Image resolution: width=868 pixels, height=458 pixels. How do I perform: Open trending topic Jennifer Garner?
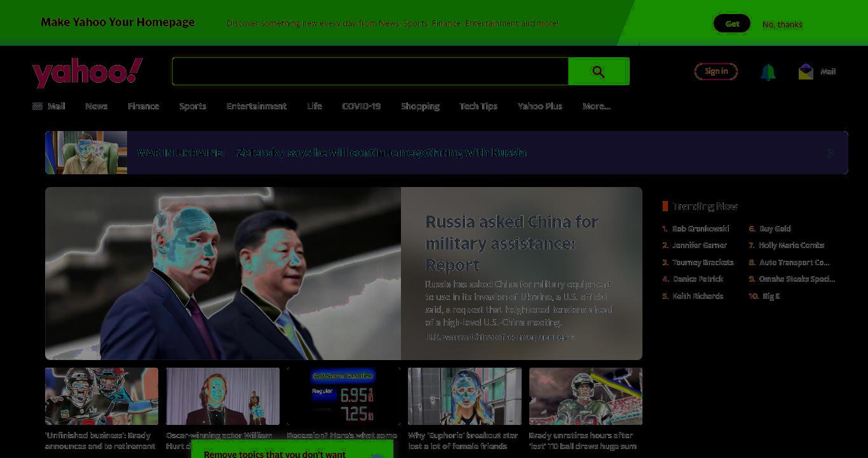coord(700,245)
